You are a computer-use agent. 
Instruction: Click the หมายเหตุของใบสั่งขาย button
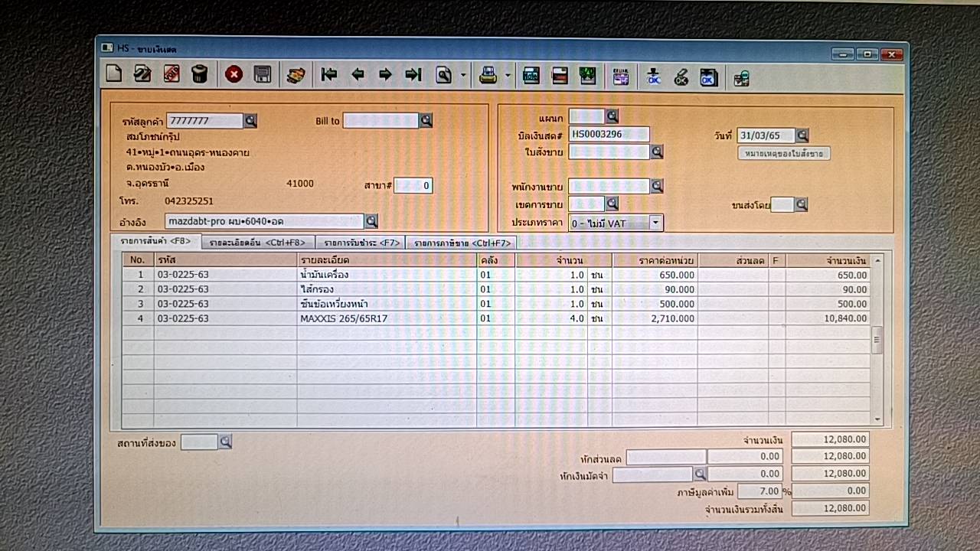pyautogui.click(x=784, y=153)
